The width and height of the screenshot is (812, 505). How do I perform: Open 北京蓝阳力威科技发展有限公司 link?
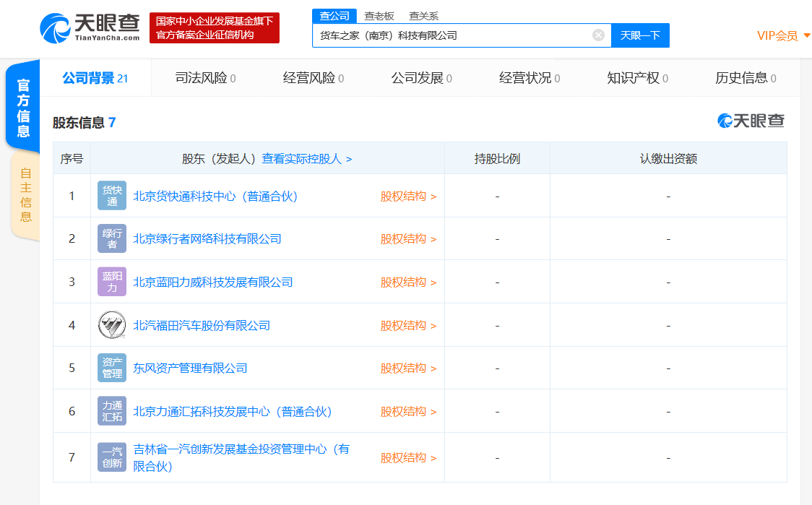point(213,282)
